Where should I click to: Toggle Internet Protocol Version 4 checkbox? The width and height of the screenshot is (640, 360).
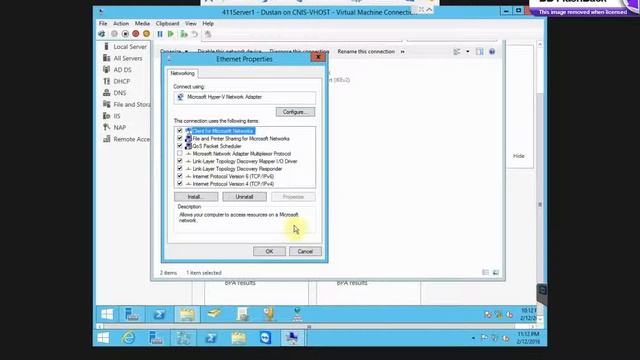(x=180, y=184)
